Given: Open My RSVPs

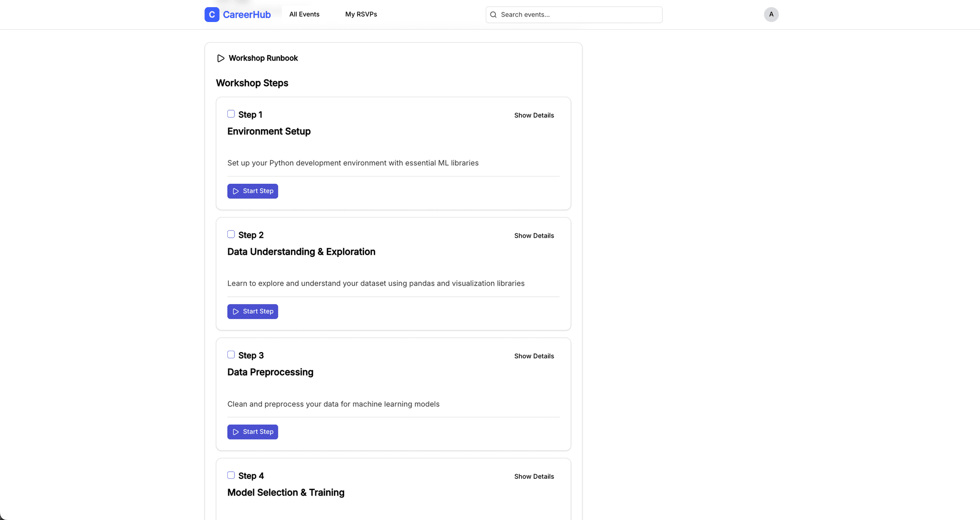Looking at the screenshot, I should (x=361, y=14).
